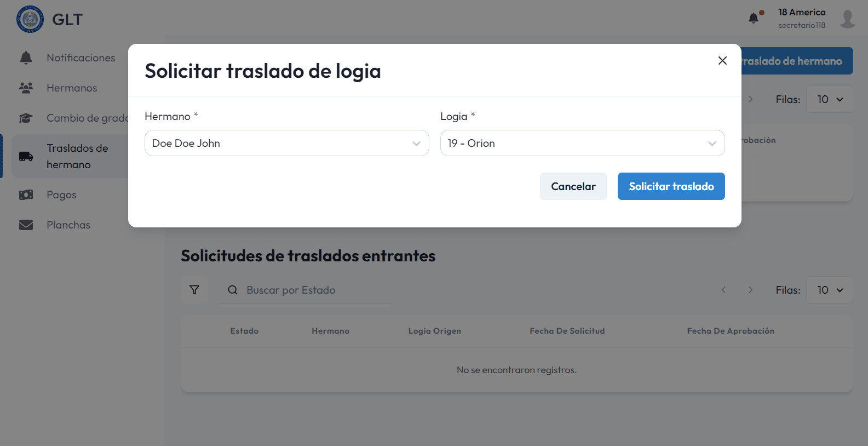
Task: Open Notificaciones in the sidebar
Action: (x=81, y=58)
